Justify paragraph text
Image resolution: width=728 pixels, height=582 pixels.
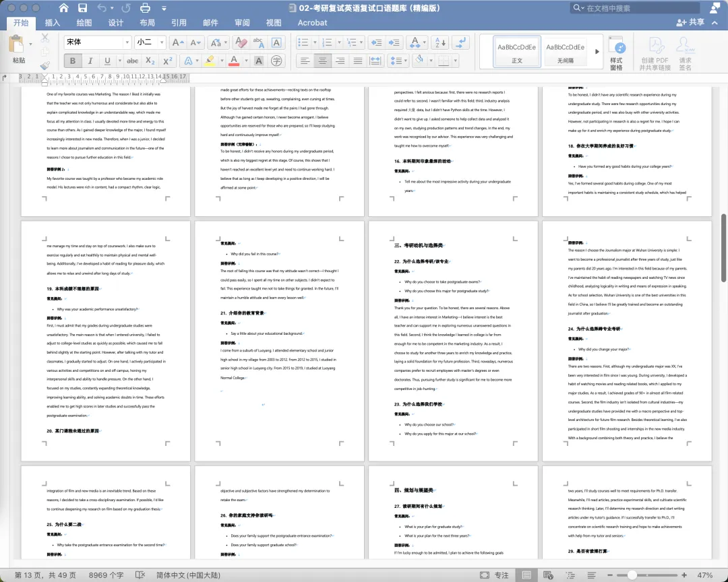coord(357,61)
